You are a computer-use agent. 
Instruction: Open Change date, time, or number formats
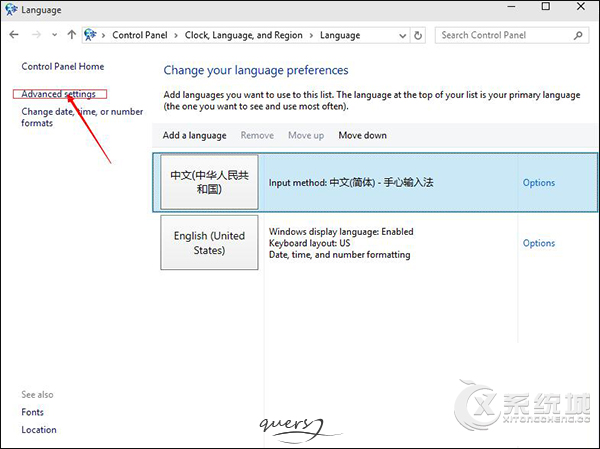(x=82, y=117)
